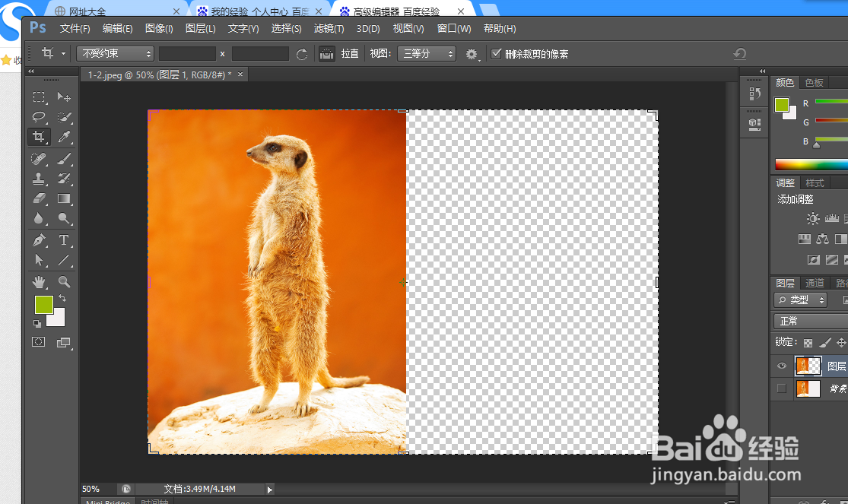Open the crop tool preset picker arrow
The height and width of the screenshot is (504, 848).
coord(63,53)
